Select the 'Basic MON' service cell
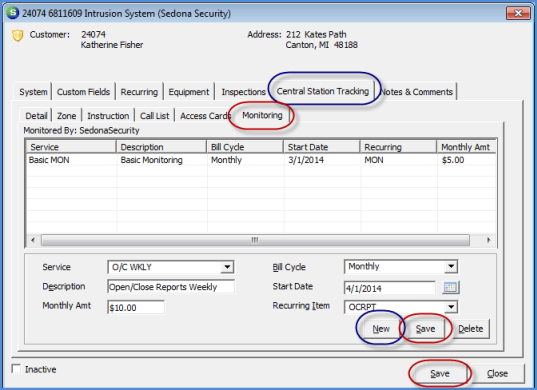The image size is (537, 390). pos(71,160)
